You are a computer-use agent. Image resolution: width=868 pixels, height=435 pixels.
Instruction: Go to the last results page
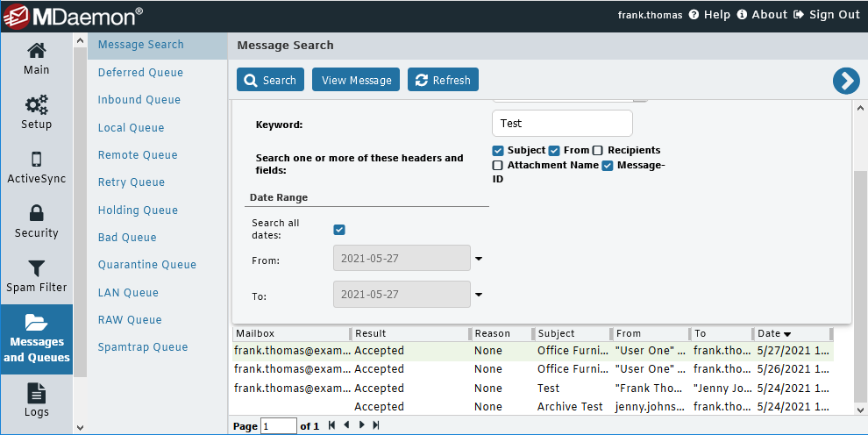pos(376,425)
